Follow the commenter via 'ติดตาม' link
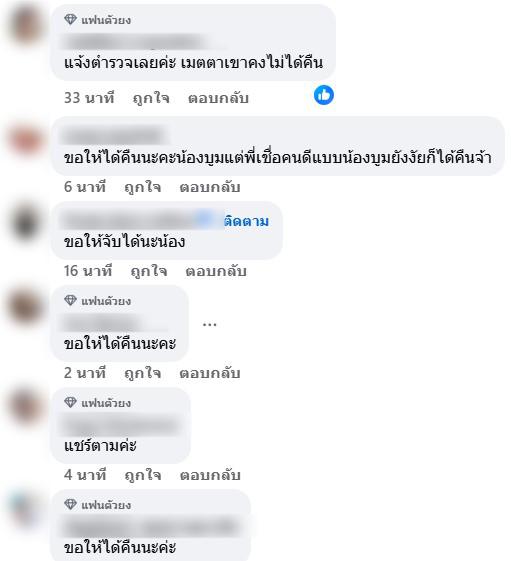Screen dimensions: 511x561 [x=246, y=221]
